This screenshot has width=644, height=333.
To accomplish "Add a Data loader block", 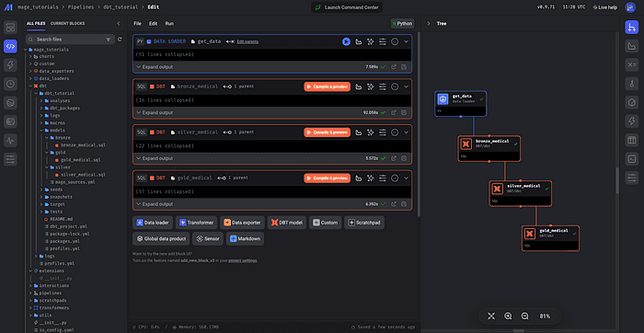I will [x=153, y=223].
